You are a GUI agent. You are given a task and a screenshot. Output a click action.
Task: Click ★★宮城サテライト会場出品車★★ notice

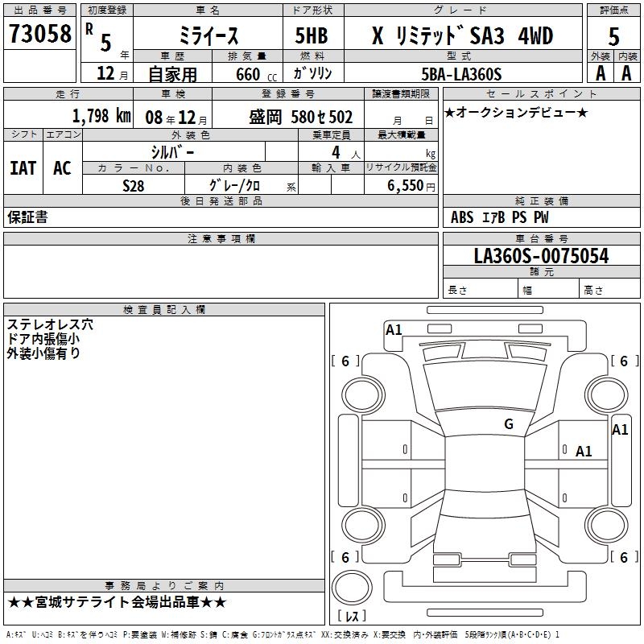(x=117, y=602)
